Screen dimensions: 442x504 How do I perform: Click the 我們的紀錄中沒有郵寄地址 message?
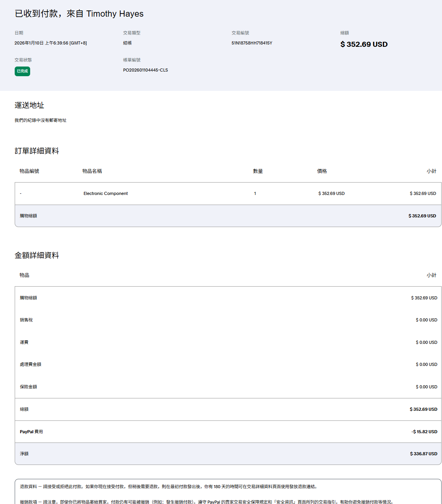click(41, 120)
